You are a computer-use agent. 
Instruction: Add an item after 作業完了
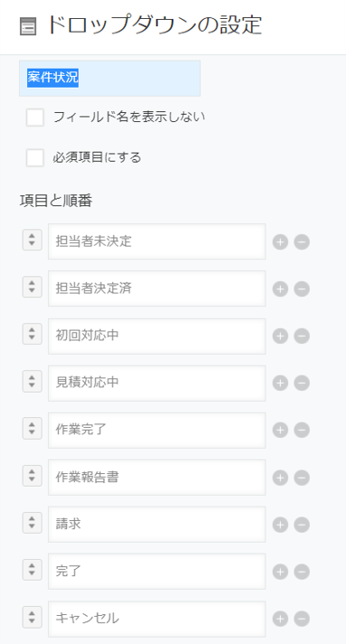pos(280,431)
